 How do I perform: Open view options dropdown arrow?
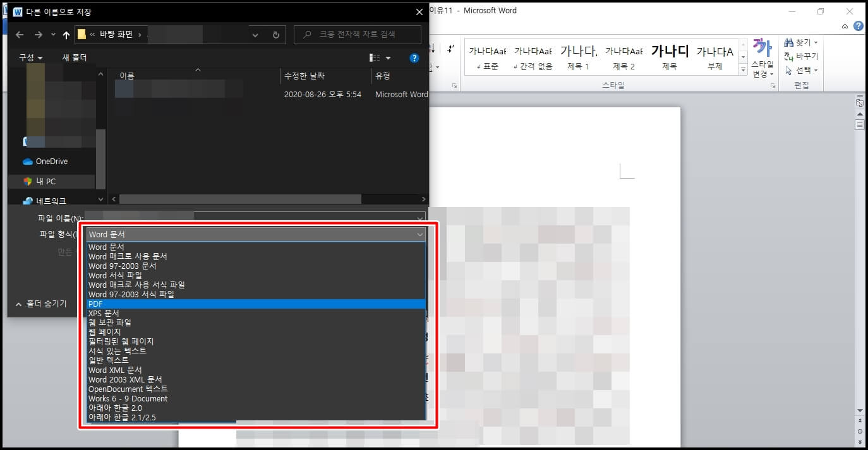click(x=388, y=57)
